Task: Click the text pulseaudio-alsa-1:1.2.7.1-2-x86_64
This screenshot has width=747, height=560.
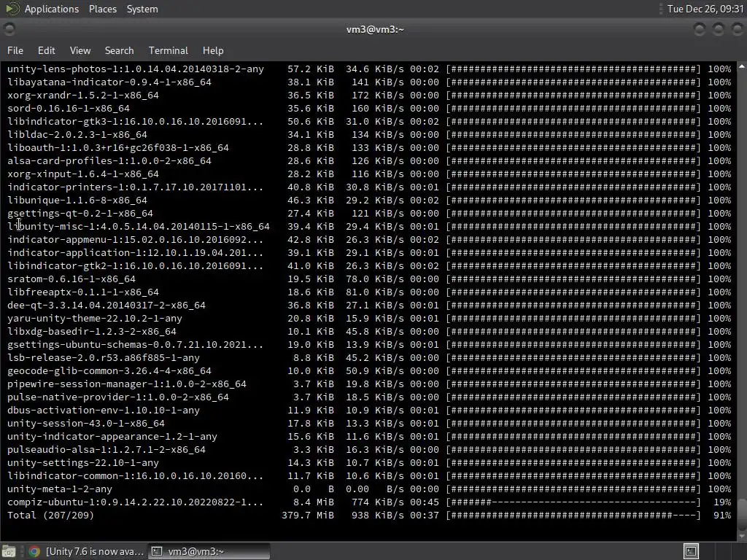Action: click(107, 449)
